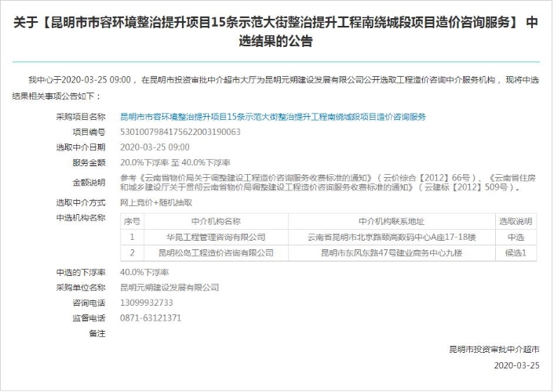Image resolution: width=554 pixels, height=392 pixels.
Task: Click the 网上竞价+随机抽取 selection method
Action: coord(155,202)
